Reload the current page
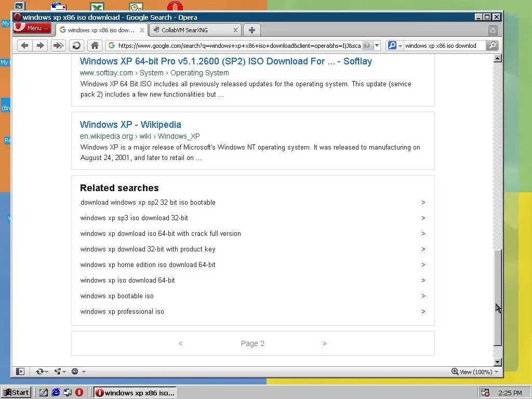532x399 pixels. 77,46
